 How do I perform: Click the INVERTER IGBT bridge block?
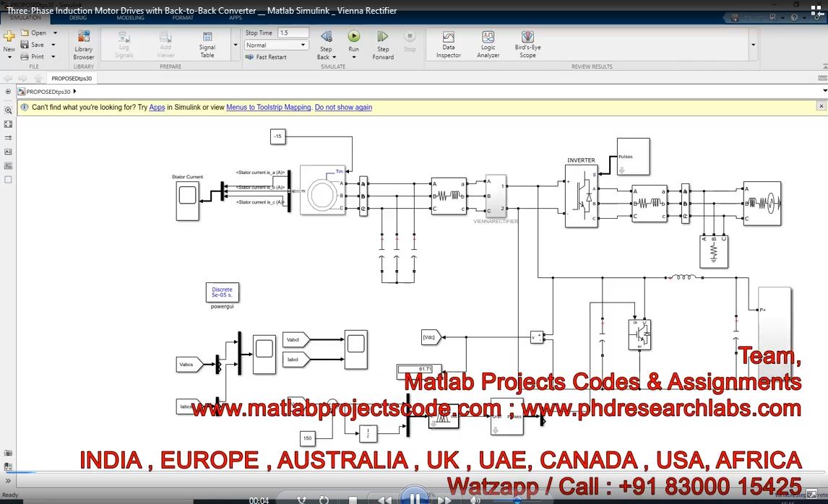click(582, 196)
